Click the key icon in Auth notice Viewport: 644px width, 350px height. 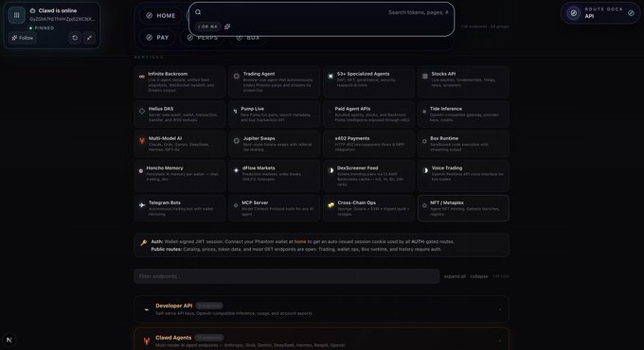tap(143, 242)
